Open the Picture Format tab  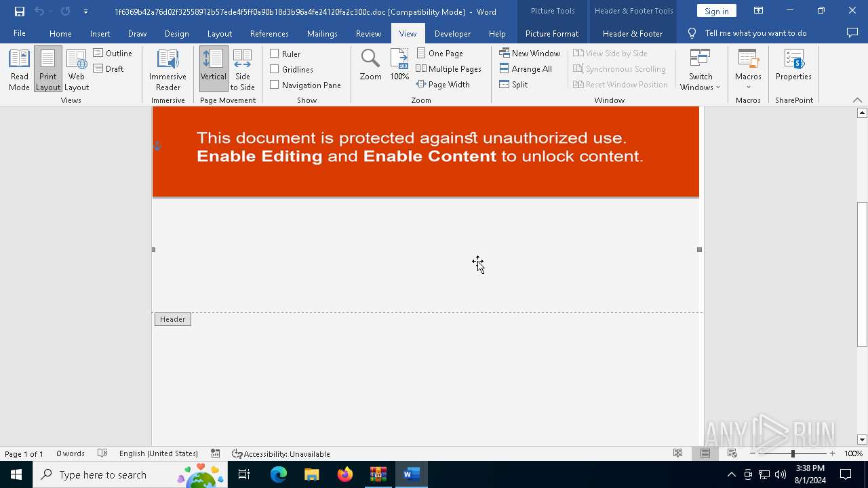click(552, 33)
